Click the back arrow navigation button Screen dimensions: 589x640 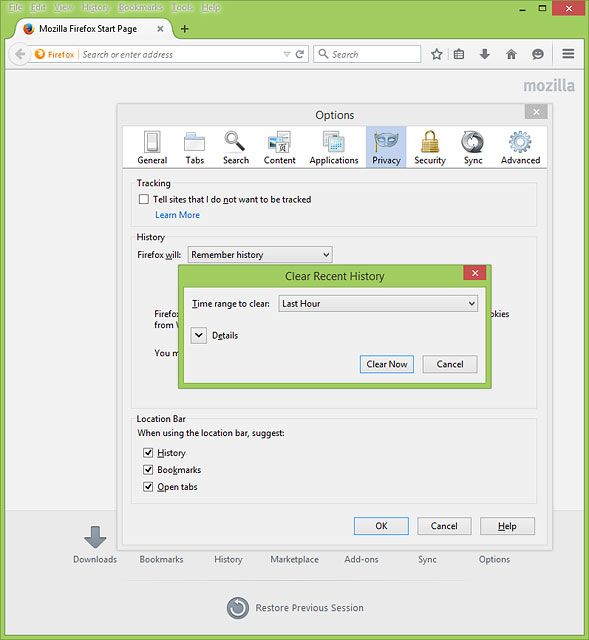click(20, 54)
